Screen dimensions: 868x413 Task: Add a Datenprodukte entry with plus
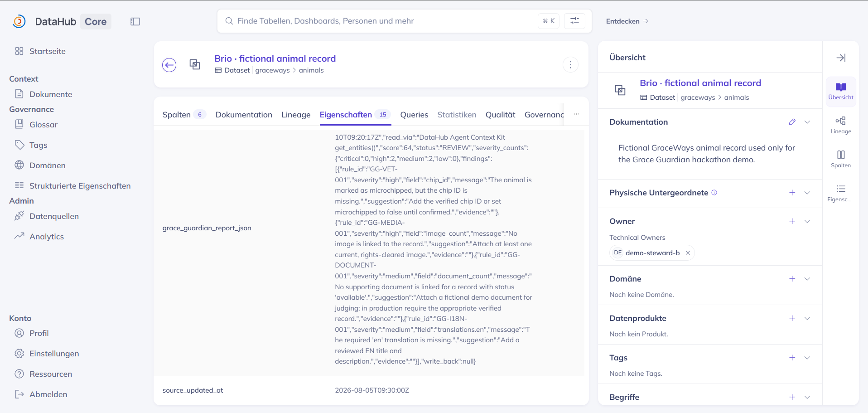[792, 318]
